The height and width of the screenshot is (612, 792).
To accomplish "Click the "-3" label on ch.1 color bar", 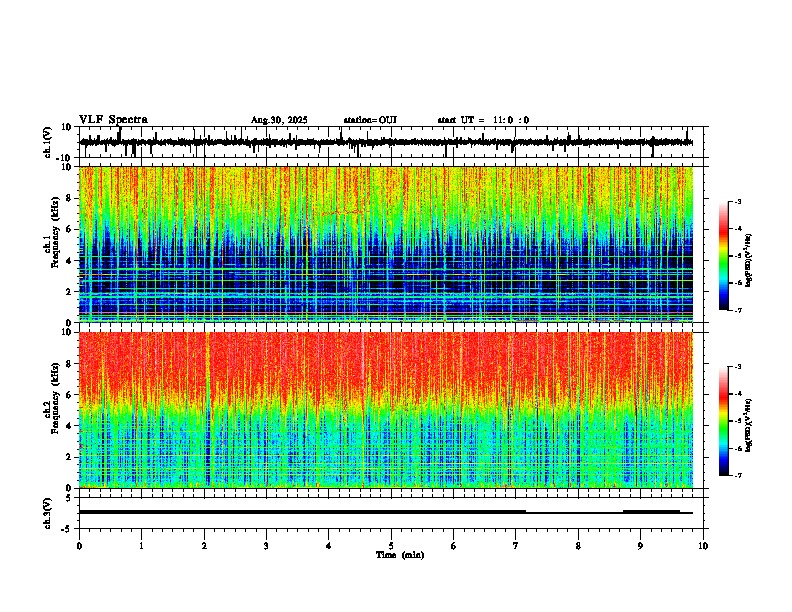I will (x=738, y=201).
